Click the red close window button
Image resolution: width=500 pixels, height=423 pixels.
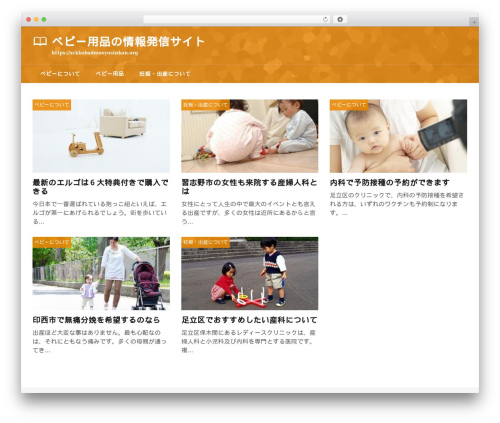click(x=29, y=20)
